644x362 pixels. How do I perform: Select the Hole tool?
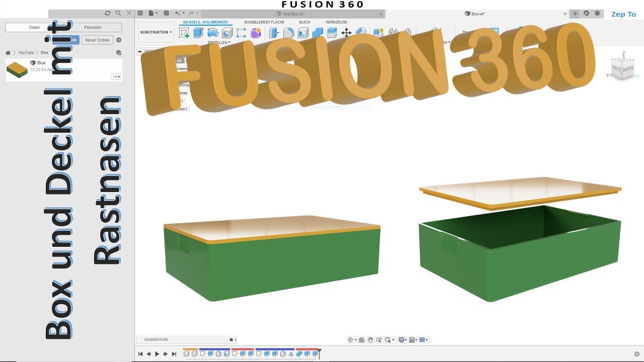click(227, 33)
